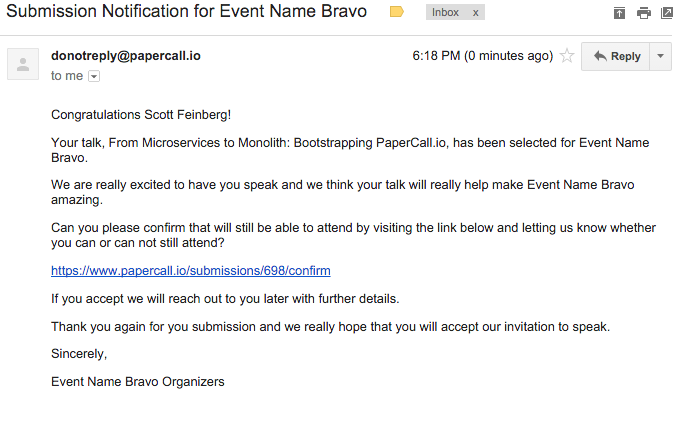Click the Reply button
This screenshot has width=688, height=425.
(x=616, y=56)
